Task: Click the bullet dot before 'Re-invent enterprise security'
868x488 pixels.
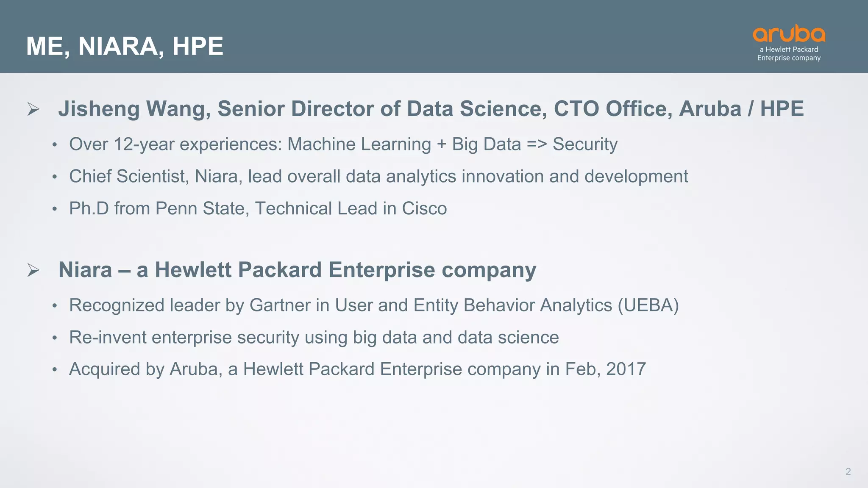Action: (x=54, y=338)
